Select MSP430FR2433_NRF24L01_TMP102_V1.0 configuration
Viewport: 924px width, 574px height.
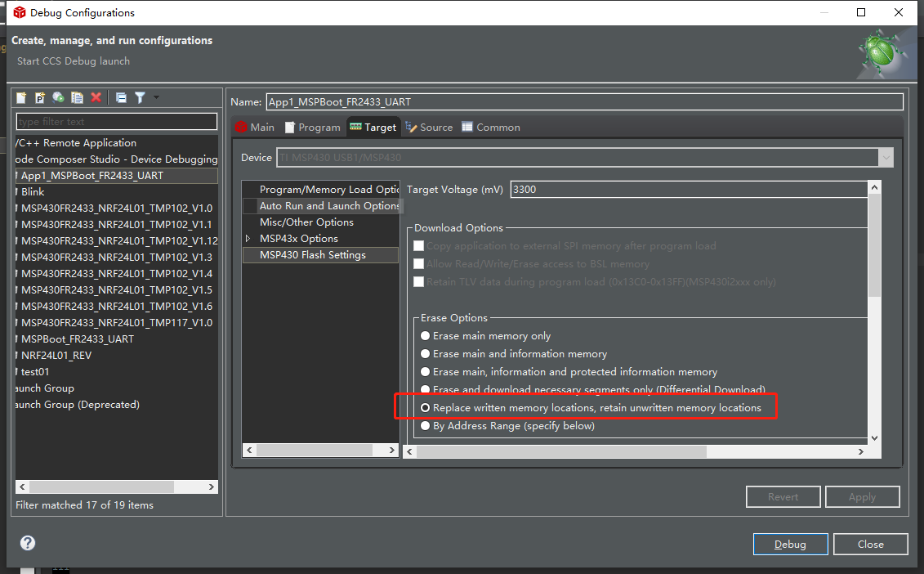117,209
